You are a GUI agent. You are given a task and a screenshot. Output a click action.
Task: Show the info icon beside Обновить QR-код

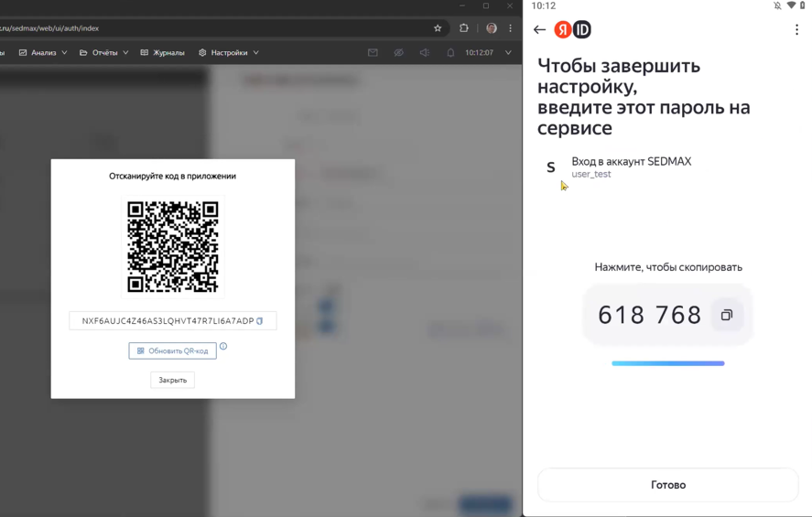point(223,346)
